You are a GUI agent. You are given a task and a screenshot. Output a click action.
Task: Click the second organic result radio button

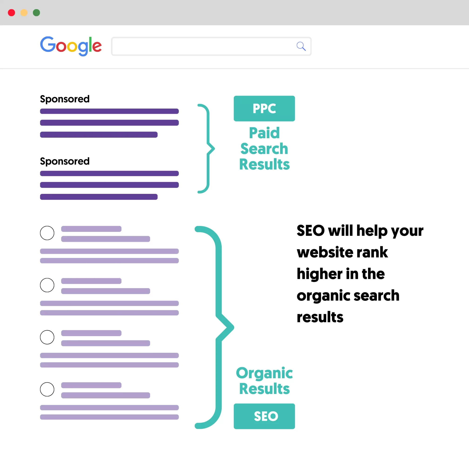click(x=48, y=284)
